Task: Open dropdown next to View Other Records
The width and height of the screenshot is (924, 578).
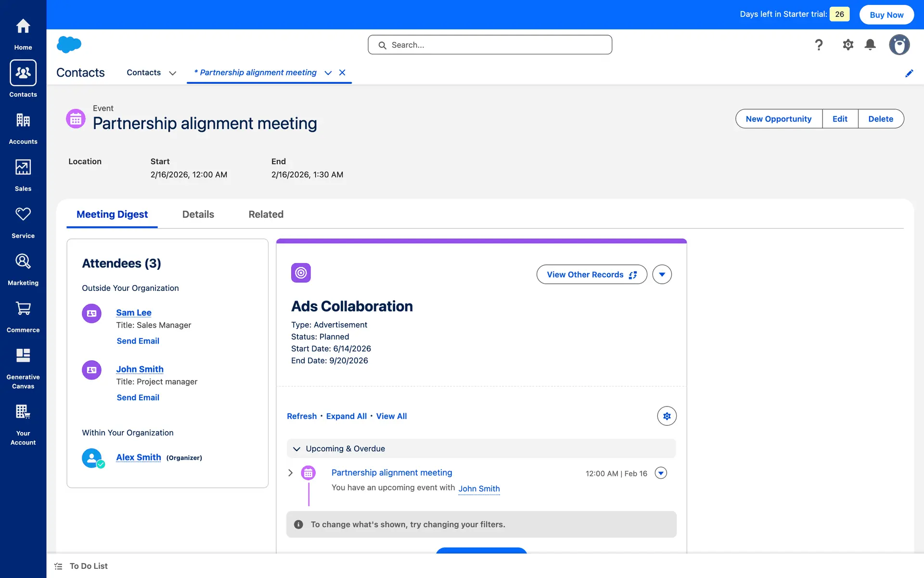Action: click(x=662, y=275)
